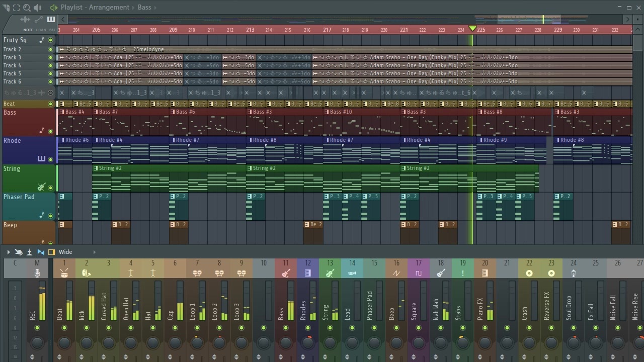Screen dimensions: 644x362
Task: Select the automation clip source icon
Action: click(x=39, y=20)
